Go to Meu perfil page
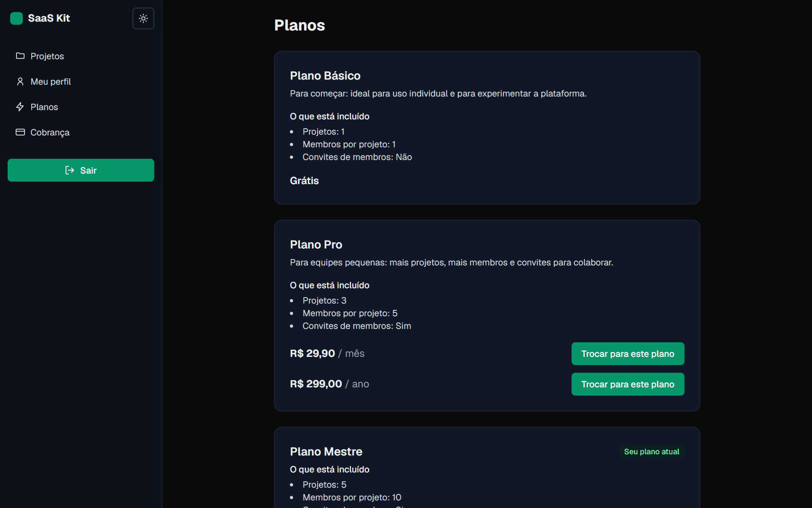The width and height of the screenshot is (812, 508). 81,81
